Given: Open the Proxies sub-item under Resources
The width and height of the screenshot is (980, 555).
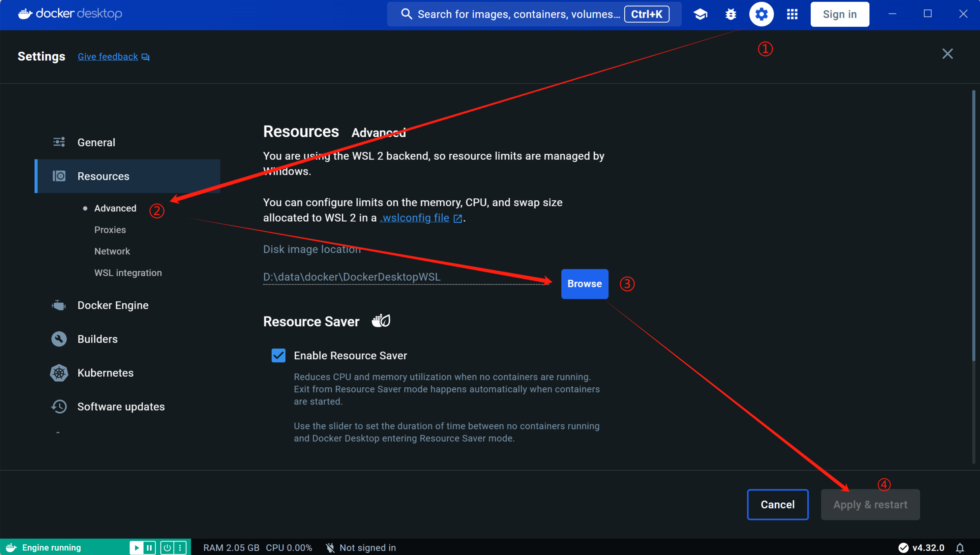Looking at the screenshot, I should [110, 230].
